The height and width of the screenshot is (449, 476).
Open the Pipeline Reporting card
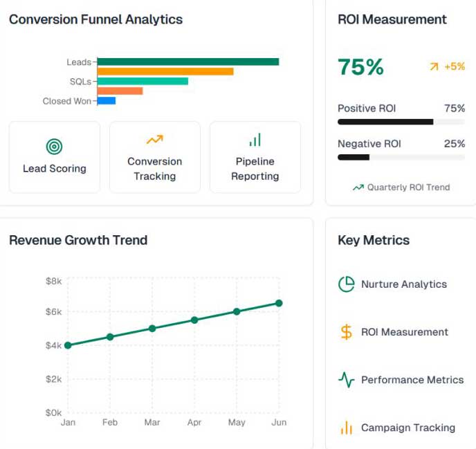[x=255, y=157]
